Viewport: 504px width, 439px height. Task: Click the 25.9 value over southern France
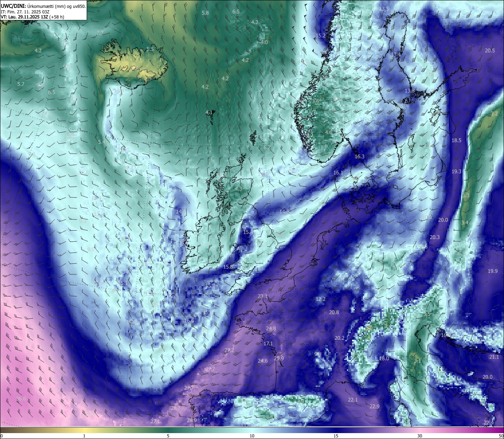coord(279,358)
